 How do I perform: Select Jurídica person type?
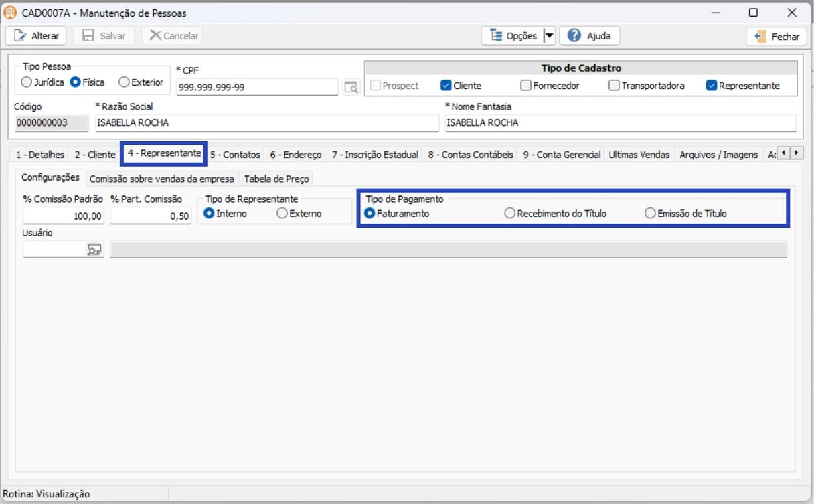point(27,82)
